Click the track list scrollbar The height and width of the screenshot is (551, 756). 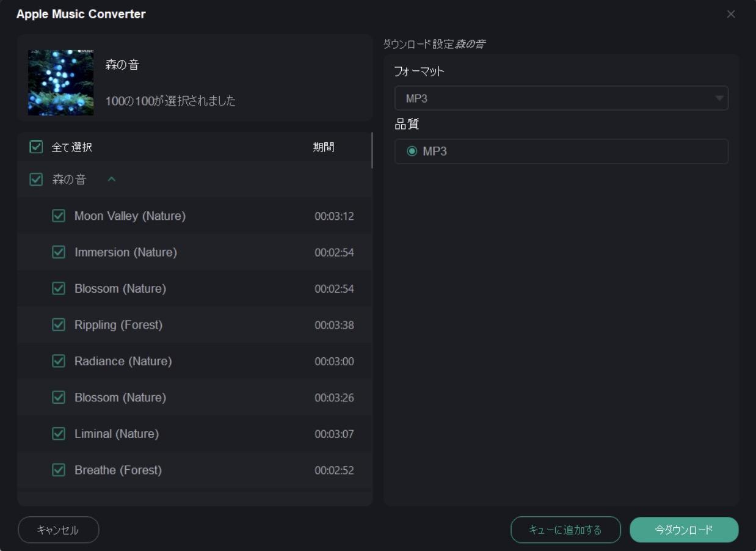pos(372,150)
